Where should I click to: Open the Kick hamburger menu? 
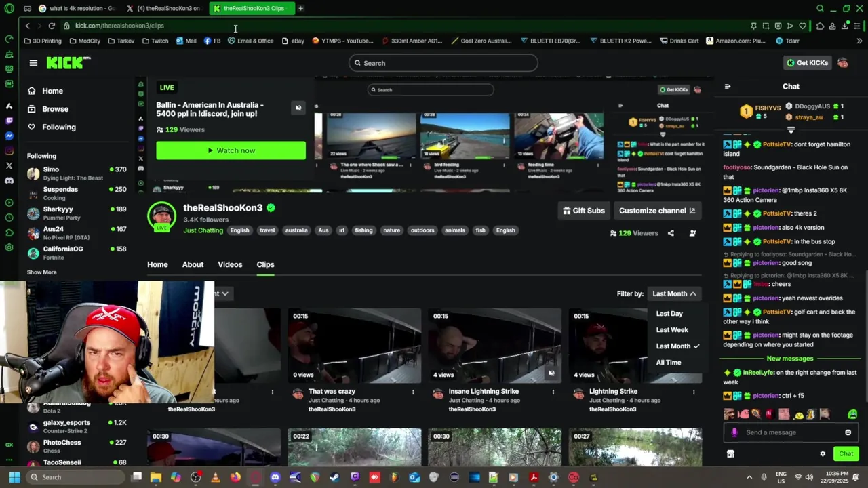pos(33,63)
